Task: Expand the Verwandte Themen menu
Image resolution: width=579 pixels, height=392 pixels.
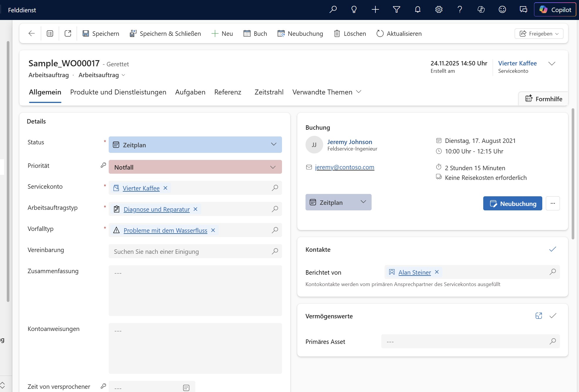Action: coord(327,92)
